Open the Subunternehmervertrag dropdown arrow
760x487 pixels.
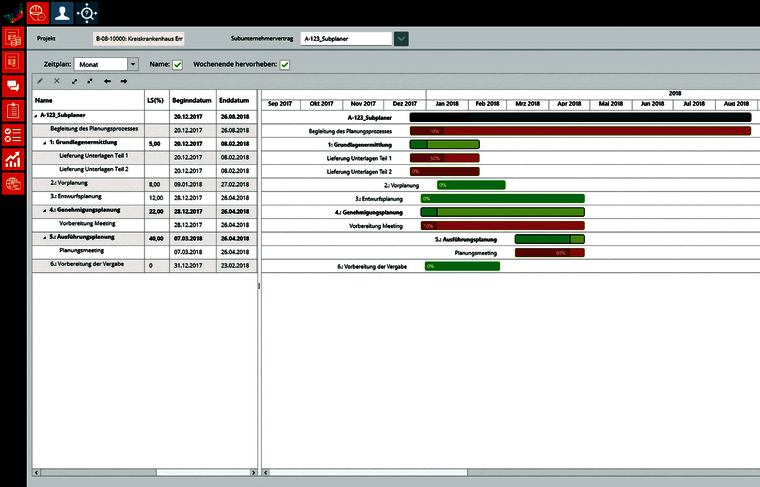click(x=401, y=39)
